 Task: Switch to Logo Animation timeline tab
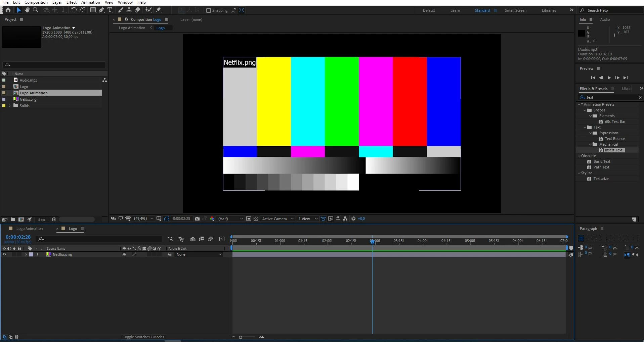click(x=30, y=229)
